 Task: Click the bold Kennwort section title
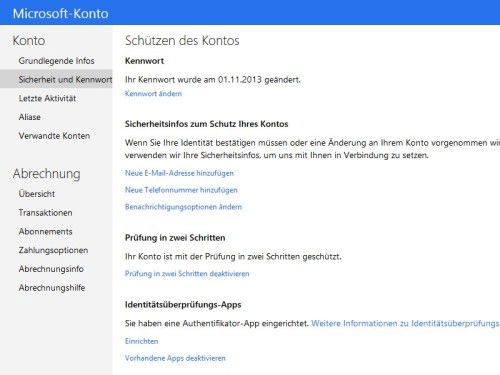144,61
